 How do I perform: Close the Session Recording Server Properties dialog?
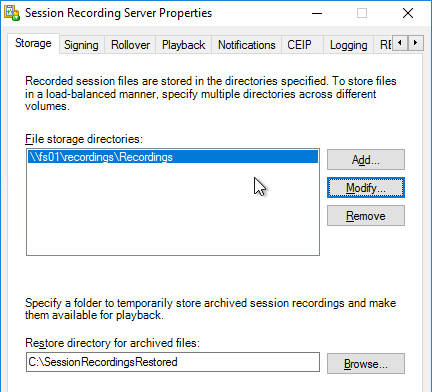[408, 13]
